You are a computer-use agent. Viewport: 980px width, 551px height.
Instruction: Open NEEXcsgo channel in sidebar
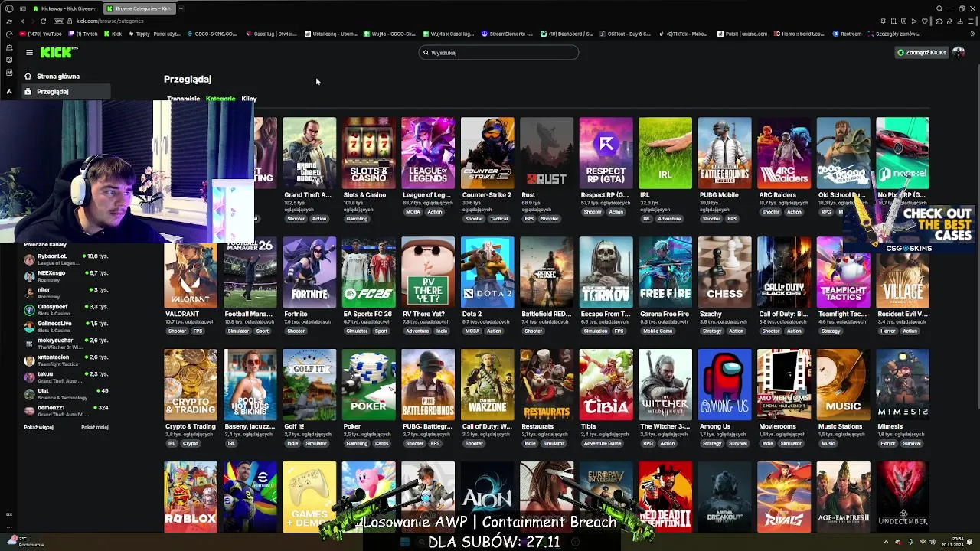67,275
